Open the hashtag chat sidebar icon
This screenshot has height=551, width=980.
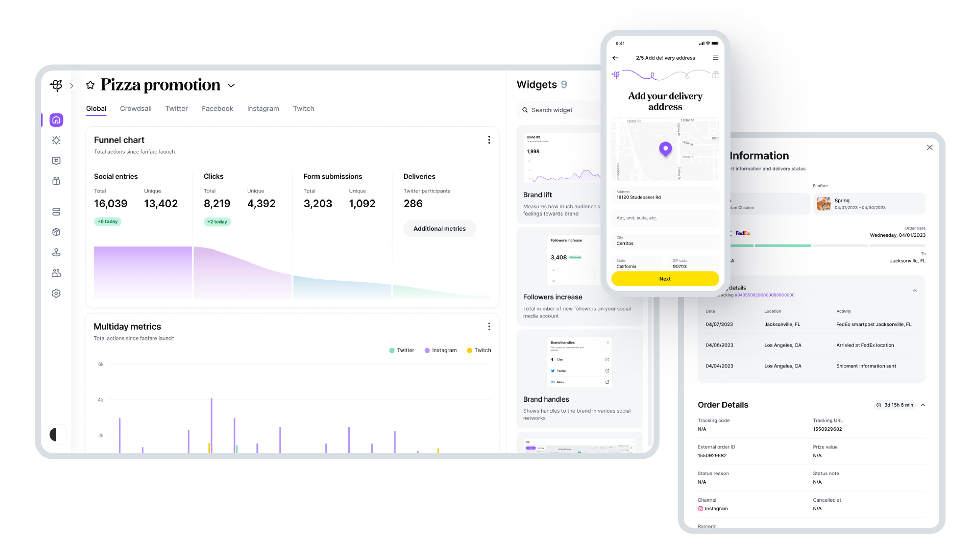[x=56, y=161]
